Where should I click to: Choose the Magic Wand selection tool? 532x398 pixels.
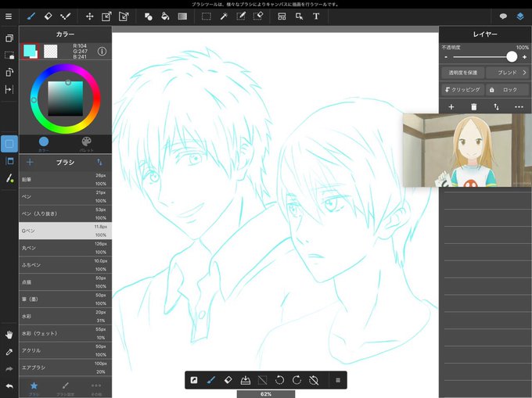pyautogui.click(x=224, y=16)
